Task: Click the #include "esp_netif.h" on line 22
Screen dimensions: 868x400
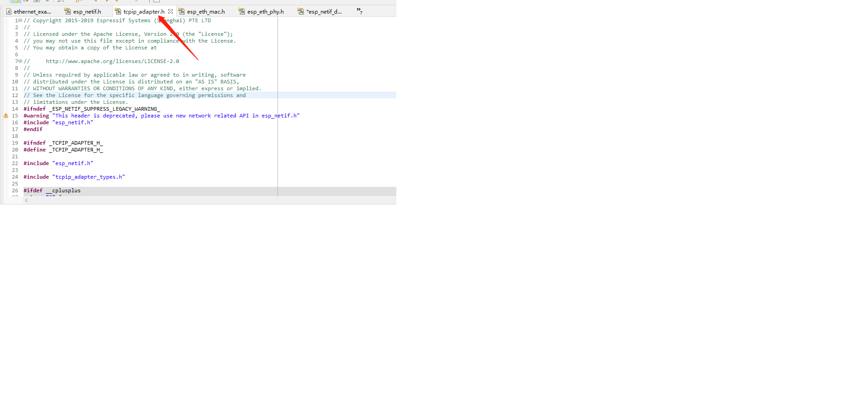Action: 59,163
